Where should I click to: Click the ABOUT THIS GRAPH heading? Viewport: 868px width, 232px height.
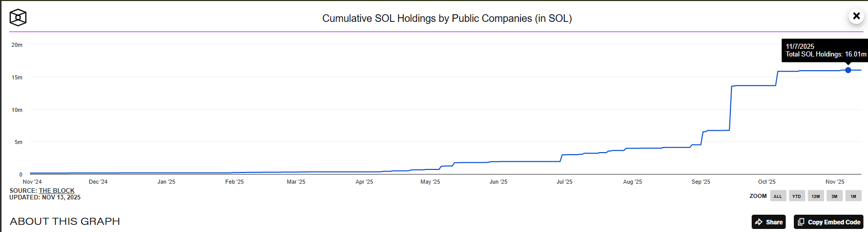[65, 221]
